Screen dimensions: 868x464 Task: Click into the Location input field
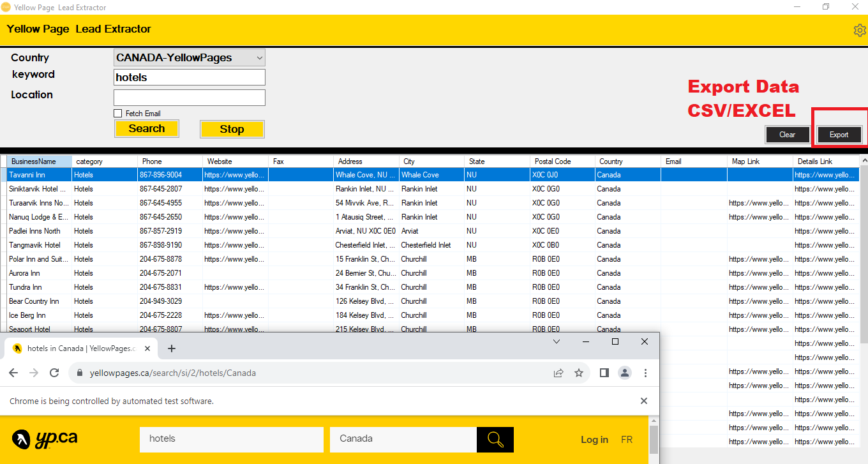point(189,97)
